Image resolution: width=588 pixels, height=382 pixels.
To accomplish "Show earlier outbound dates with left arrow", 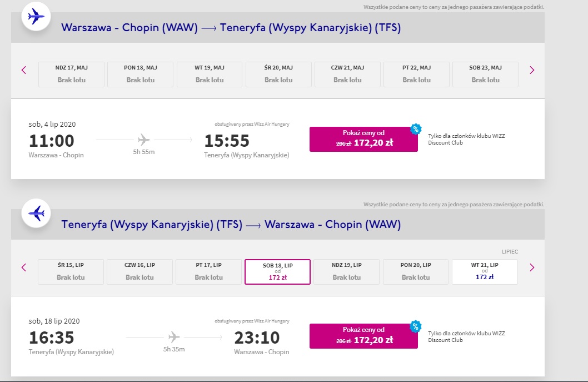I will [x=24, y=70].
